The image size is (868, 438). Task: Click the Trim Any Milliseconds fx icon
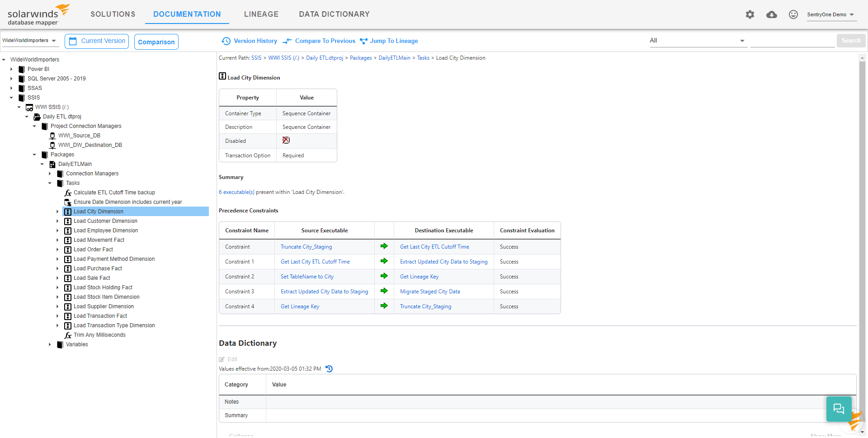pyautogui.click(x=68, y=335)
